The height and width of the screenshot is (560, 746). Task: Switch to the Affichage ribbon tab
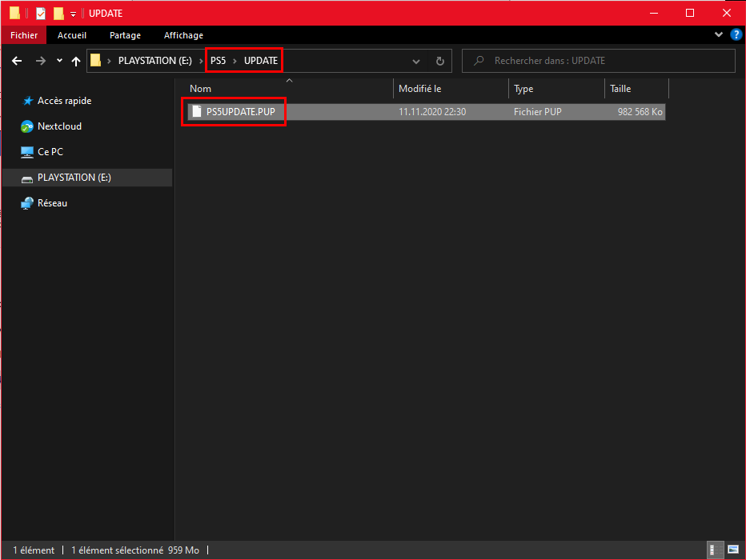pyautogui.click(x=183, y=35)
